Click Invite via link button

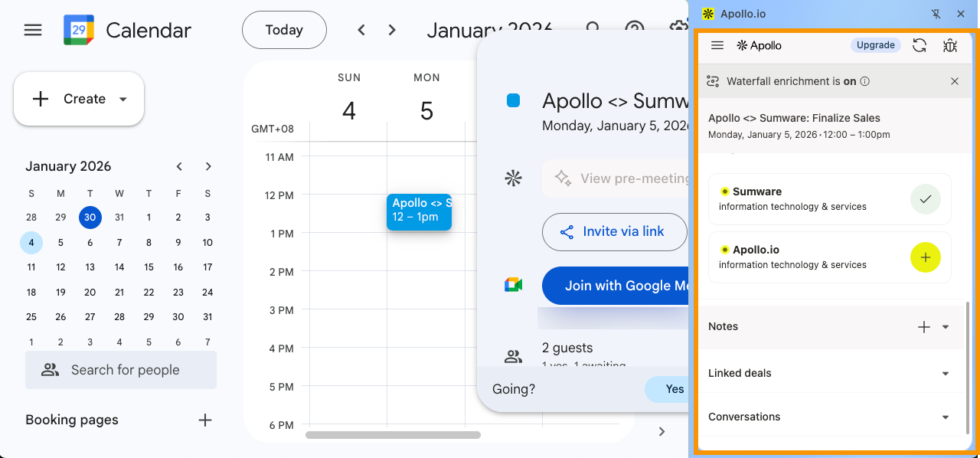click(x=614, y=232)
